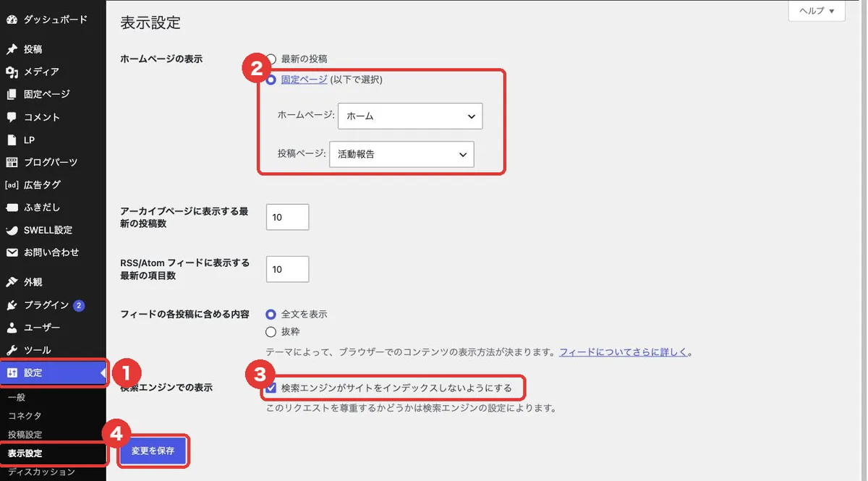This screenshot has height=481, width=868.
Task: Select the 最新の投稿 radio button
Action: (271, 59)
